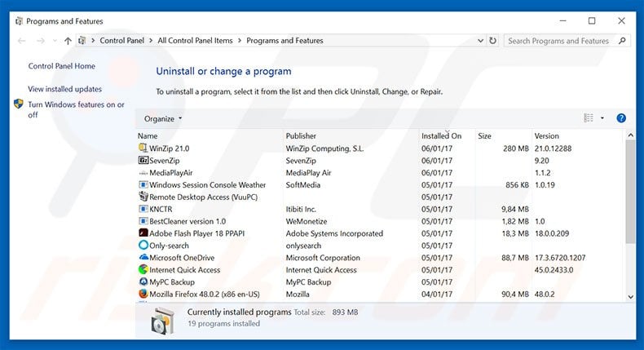Expand the view options dropdown arrow
The width and height of the screenshot is (644, 350).
pyautogui.click(x=602, y=118)
